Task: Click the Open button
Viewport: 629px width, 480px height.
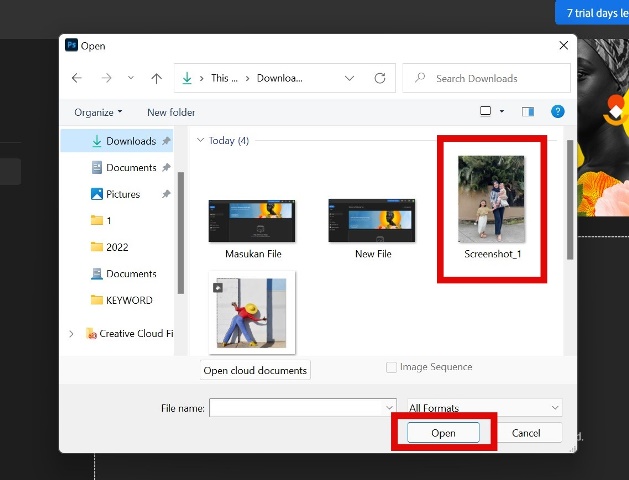Action: click(443, 433)
